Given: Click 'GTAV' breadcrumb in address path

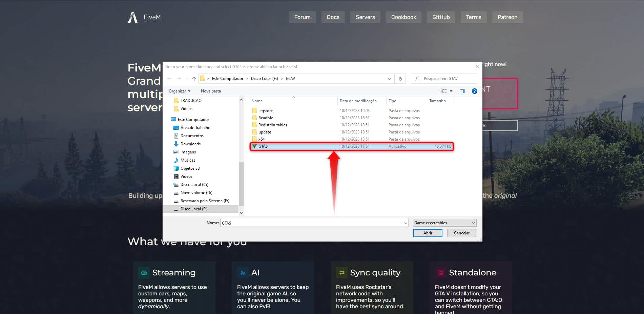Looking at the screenshot, I should click(290, 79).
